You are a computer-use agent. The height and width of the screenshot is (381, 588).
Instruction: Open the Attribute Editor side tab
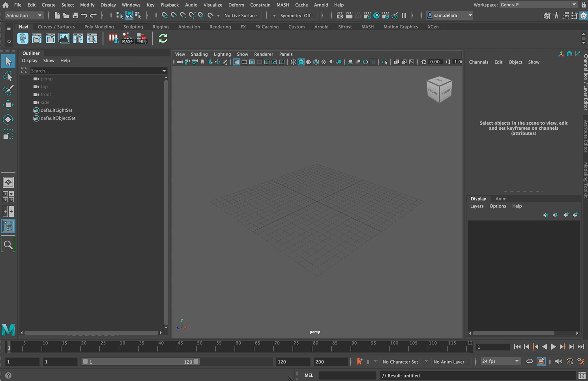(586, 136)
